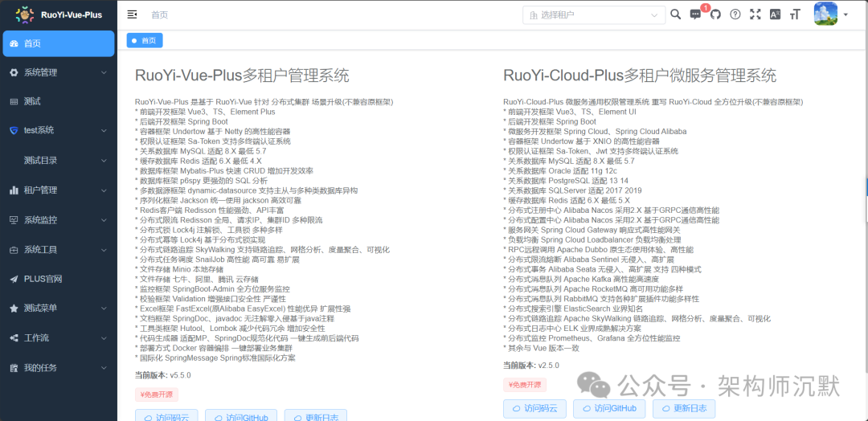This screenshot has width=868, height=421.
Task: Expand the 系统监控 menu chevron
Action: [x=104, y=219]
